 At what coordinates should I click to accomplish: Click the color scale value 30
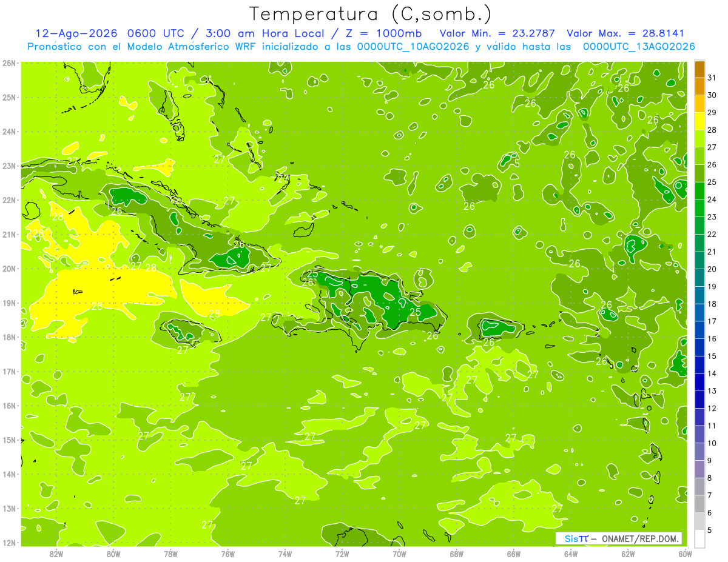(x=712, y=95)
